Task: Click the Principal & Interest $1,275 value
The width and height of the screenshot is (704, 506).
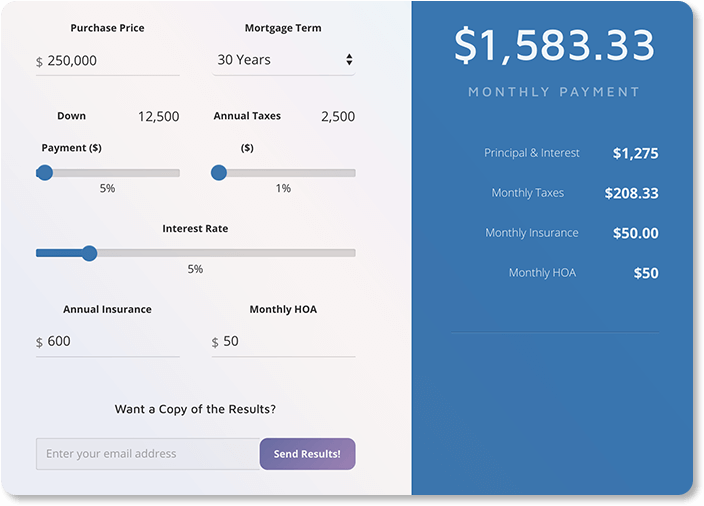Action: click(x=635, y=153)
